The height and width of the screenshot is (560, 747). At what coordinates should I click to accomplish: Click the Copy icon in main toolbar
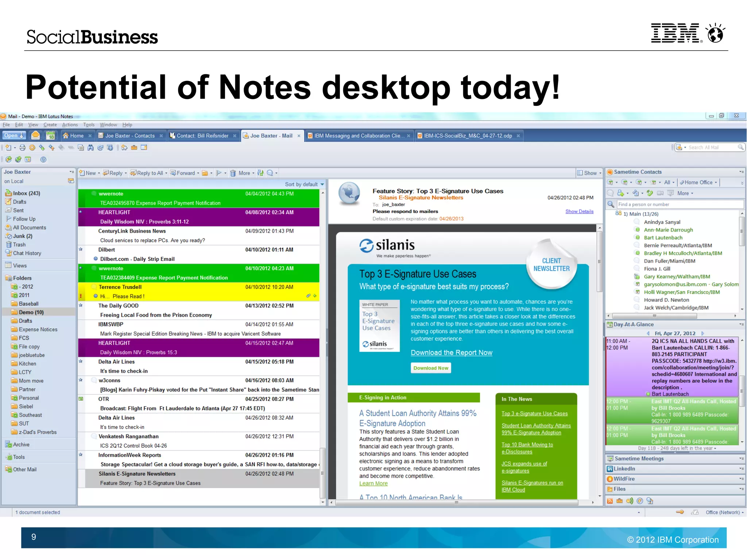(81, 148)
